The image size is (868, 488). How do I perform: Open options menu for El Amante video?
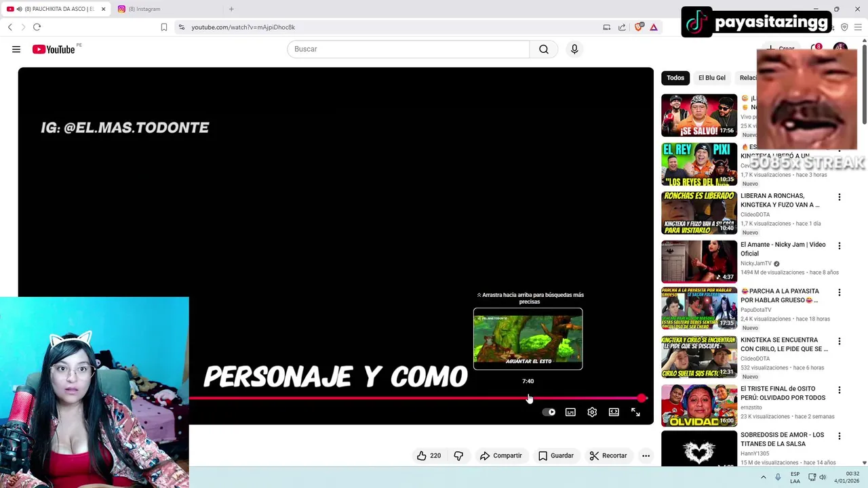tap(839, 246)
